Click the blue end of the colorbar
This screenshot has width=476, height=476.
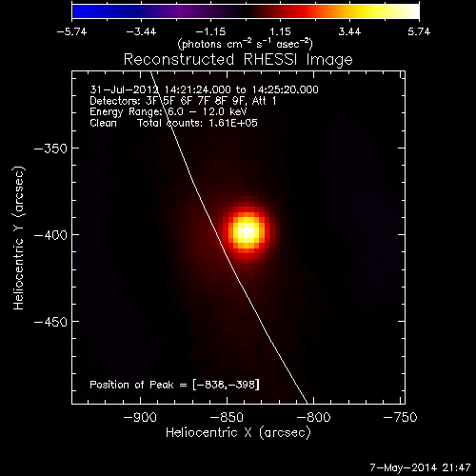(83, 11)
